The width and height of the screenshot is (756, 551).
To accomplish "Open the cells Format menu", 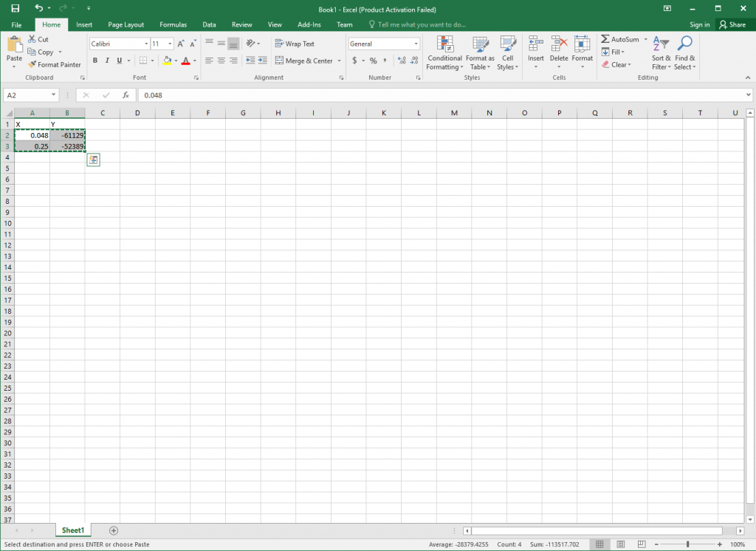I will pos(582,52).
